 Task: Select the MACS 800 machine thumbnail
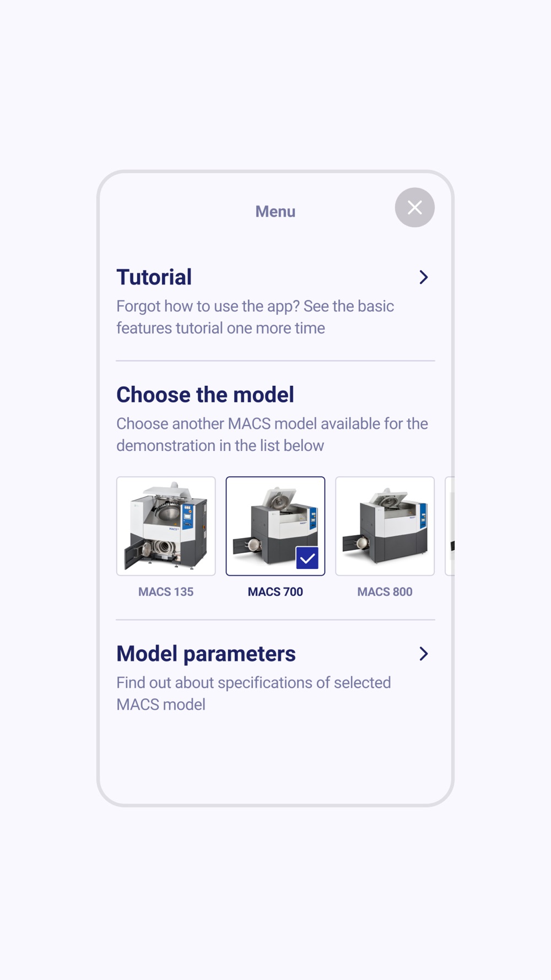(385, 526)
